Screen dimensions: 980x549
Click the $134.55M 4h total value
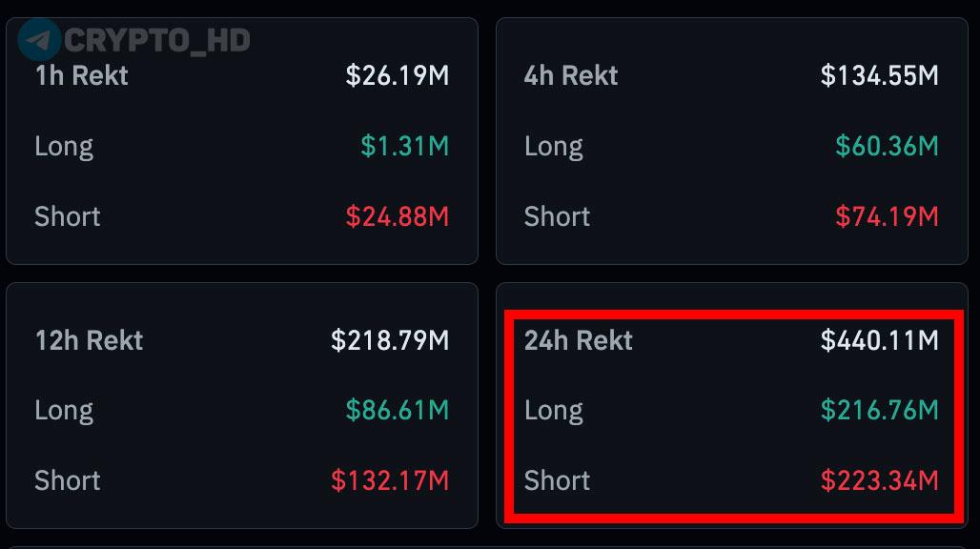tap(879, 75)
